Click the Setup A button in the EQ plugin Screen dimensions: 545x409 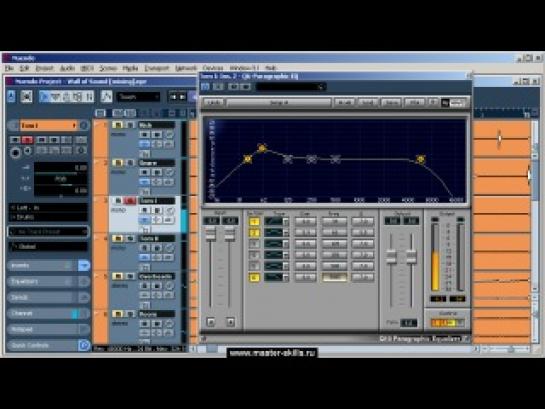coord(279,103)
